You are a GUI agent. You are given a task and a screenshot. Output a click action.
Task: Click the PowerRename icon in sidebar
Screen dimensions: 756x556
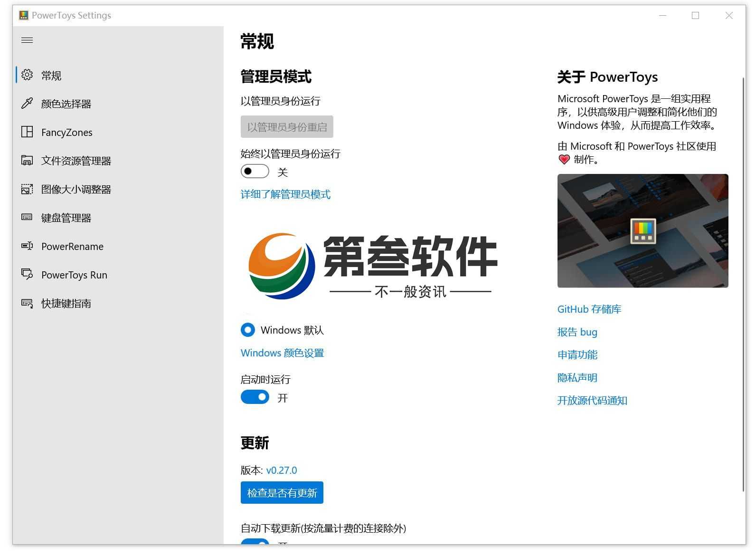[27, 246]
